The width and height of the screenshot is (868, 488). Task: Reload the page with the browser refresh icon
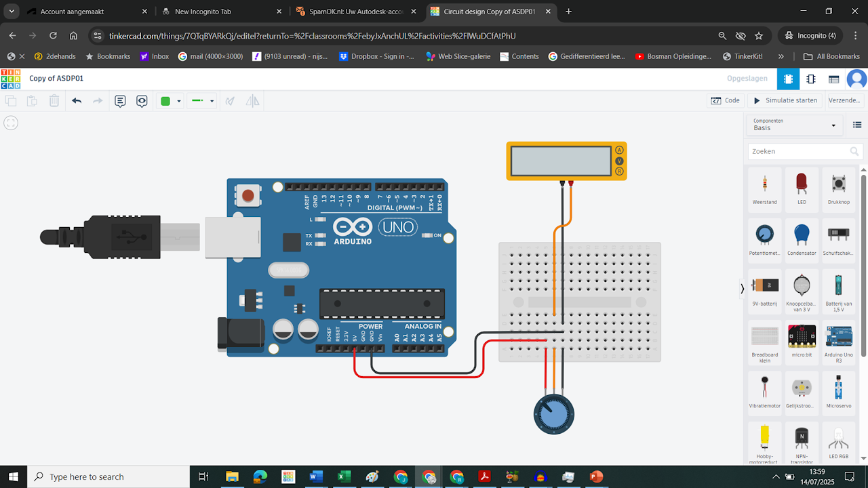53,35
